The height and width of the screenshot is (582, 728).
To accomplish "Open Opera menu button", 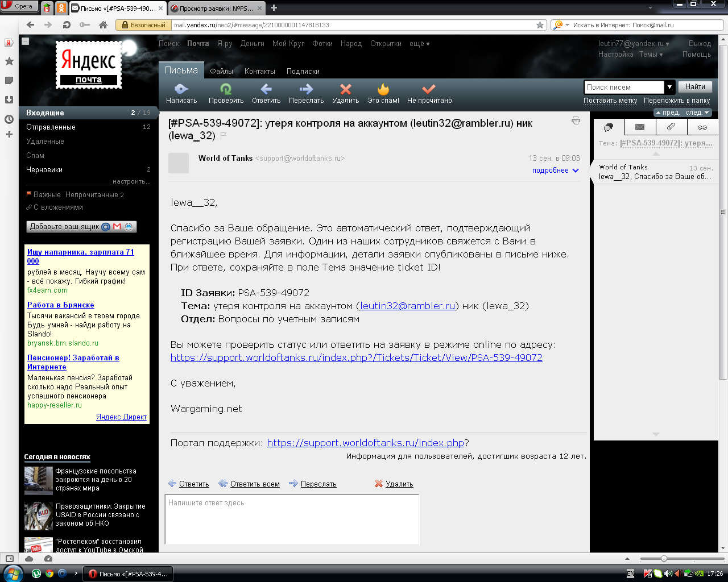I will pos(18,6).
